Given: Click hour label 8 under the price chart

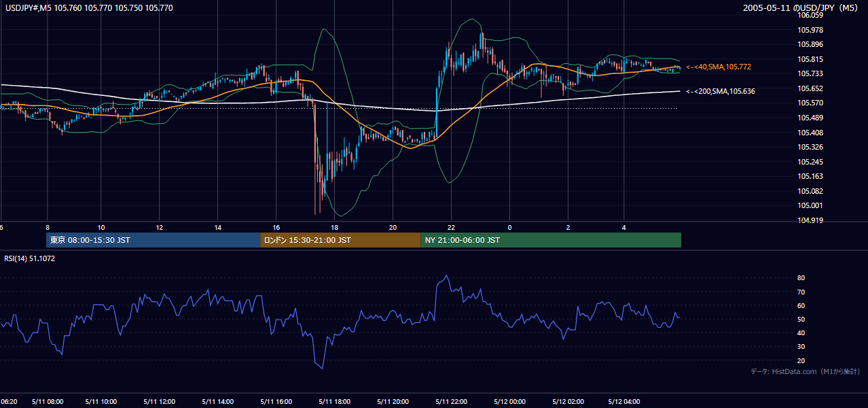Looking at the screenshot, I should pyautogui.click(x=47, y=227).
